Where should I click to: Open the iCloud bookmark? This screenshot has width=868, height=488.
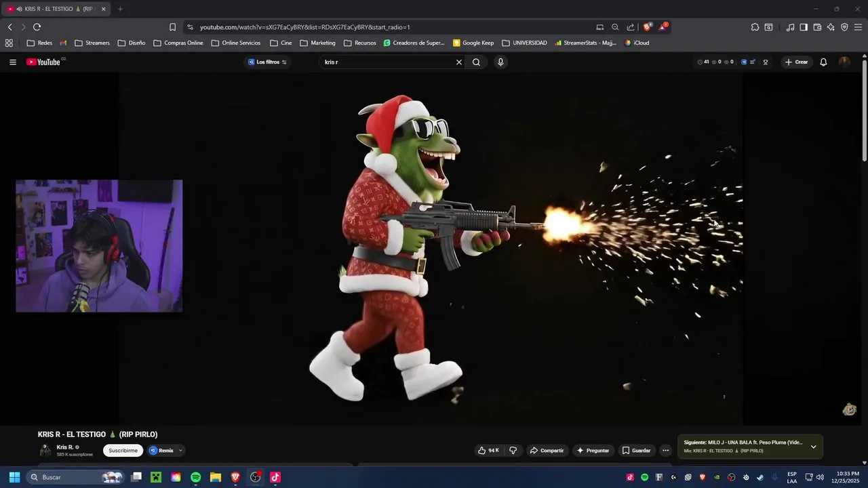click(x=637, y=43)
